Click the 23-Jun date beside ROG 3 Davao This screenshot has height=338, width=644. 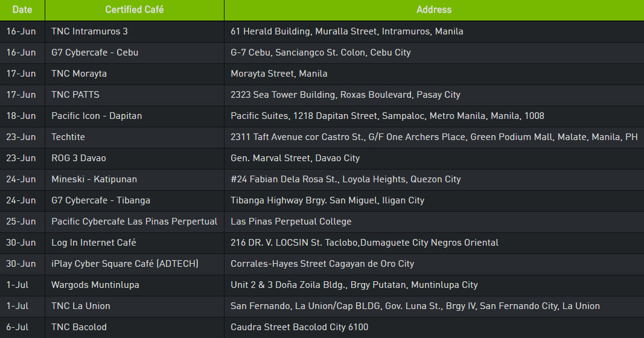(22, 159)
